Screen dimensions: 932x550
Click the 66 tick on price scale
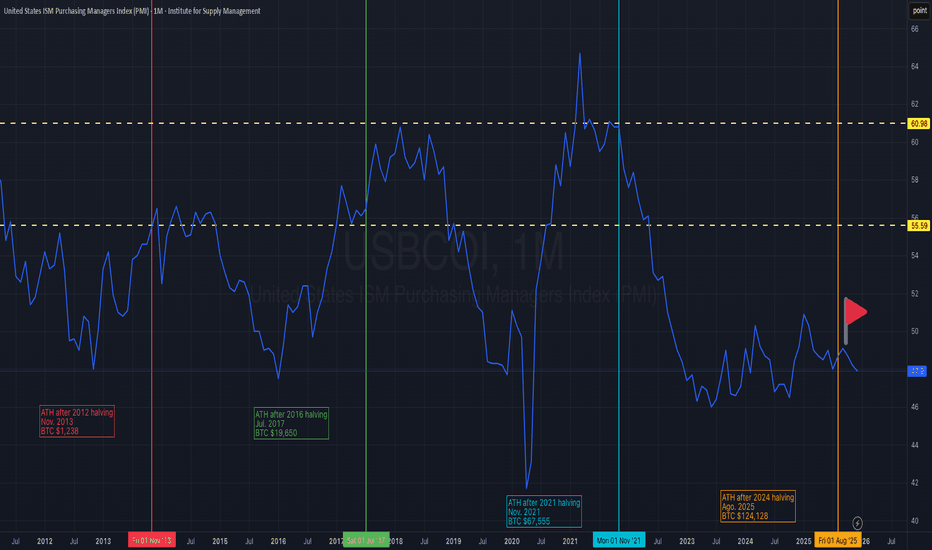[914, 28]
